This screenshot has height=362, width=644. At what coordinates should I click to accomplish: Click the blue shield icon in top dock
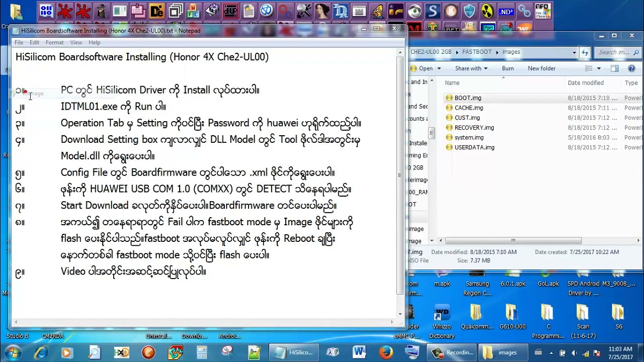(469, 11)
